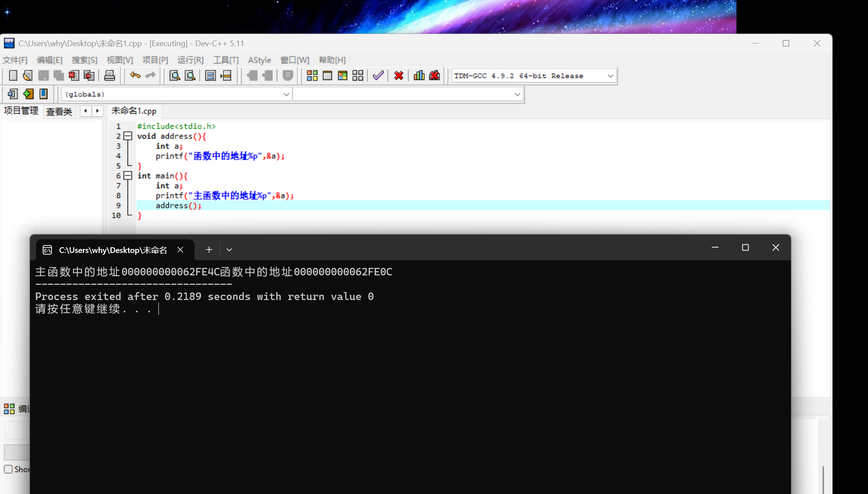868x494 pixels.
Task: Open the profile analysis bar chart icon
Action: click(419, 76)
